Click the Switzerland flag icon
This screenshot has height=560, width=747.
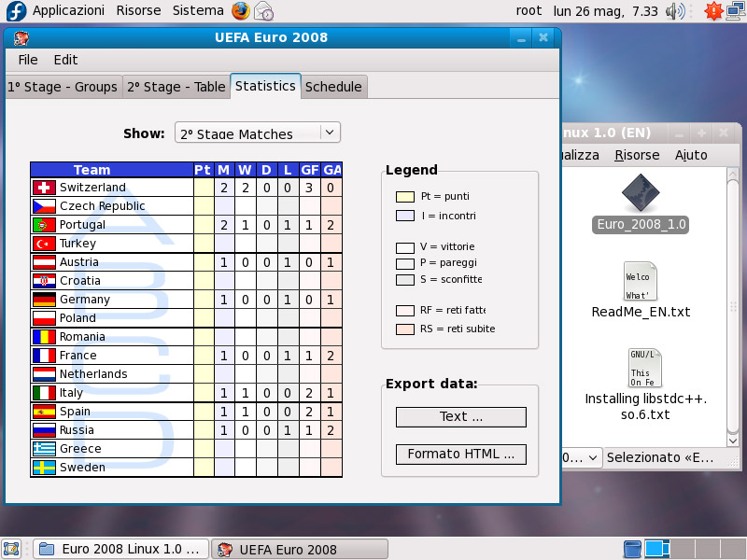pos(44,188)
